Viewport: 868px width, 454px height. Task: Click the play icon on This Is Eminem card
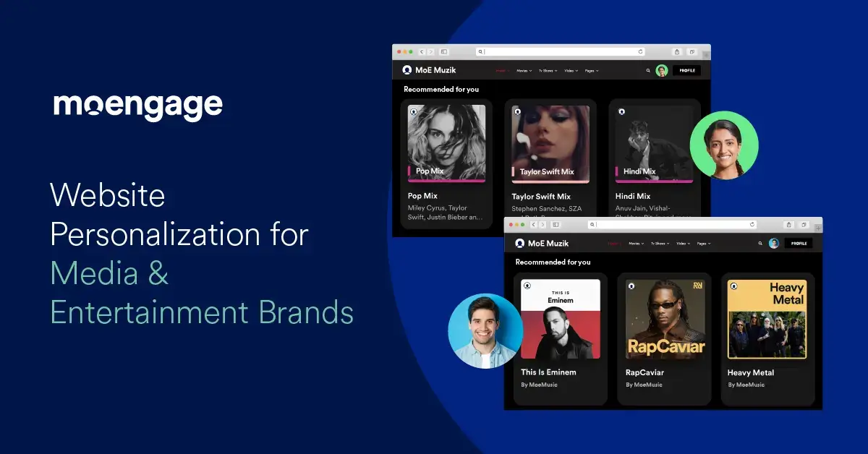tap(528, 287)
